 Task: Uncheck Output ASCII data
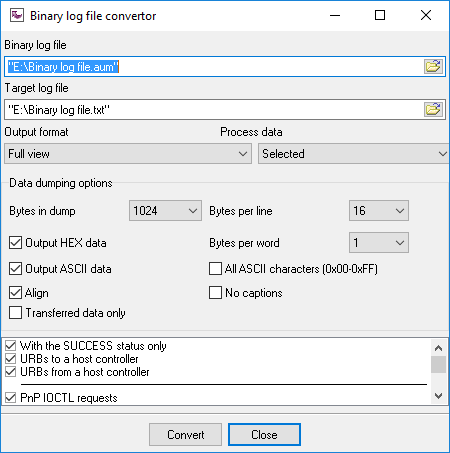15,269
